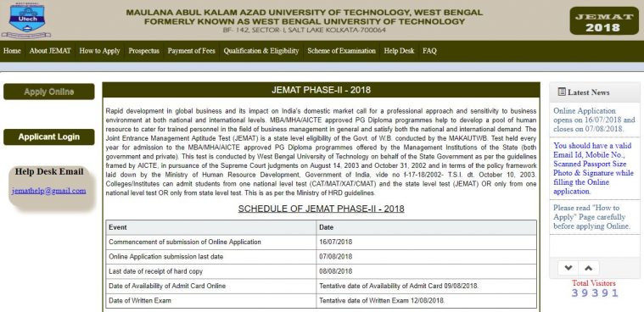Open Qualification & Eligibility menu item
644x312 pixels.
[x=261, y=51]
